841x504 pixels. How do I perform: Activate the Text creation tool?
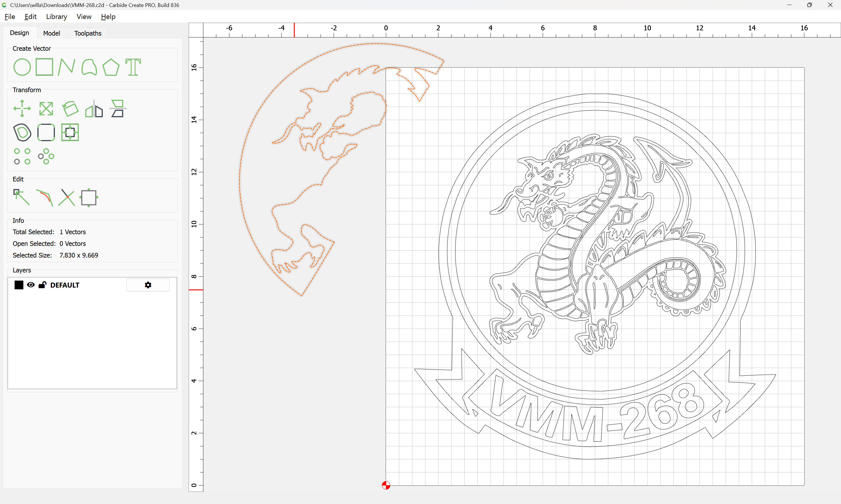[133, 67]
